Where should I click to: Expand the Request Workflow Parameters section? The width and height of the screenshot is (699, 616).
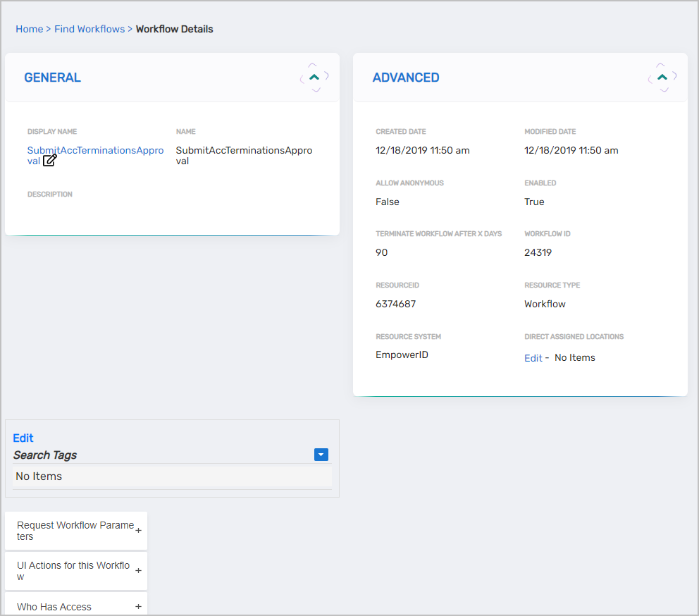pyautogui.click(x=75, y=531)
